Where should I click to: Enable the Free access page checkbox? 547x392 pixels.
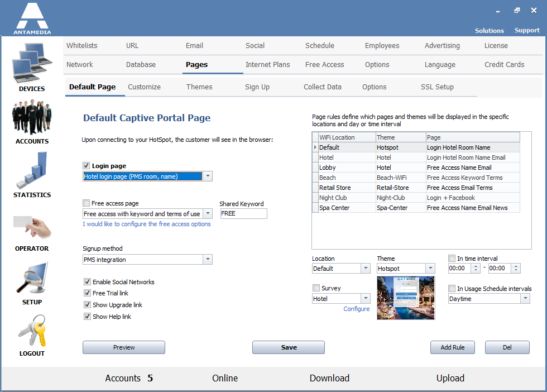[x=86, y=203]
